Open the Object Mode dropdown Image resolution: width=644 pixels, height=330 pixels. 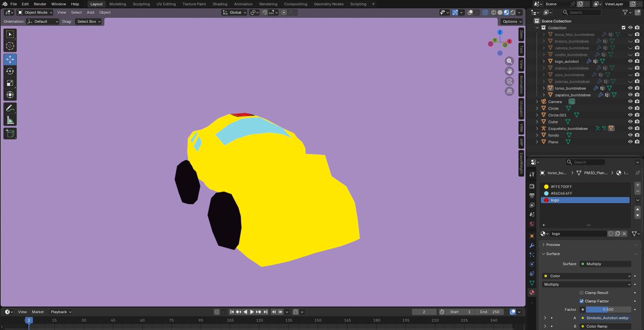[35, 12]
